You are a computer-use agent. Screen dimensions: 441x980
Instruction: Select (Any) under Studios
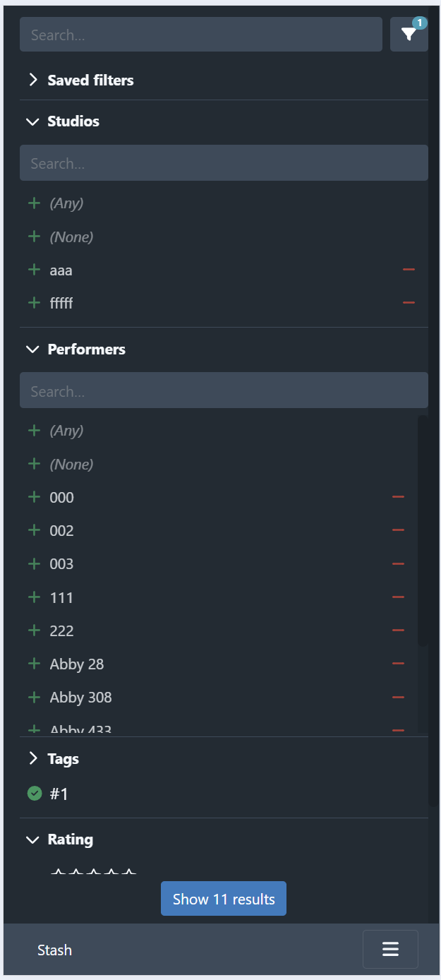click(x=66, y=203)
